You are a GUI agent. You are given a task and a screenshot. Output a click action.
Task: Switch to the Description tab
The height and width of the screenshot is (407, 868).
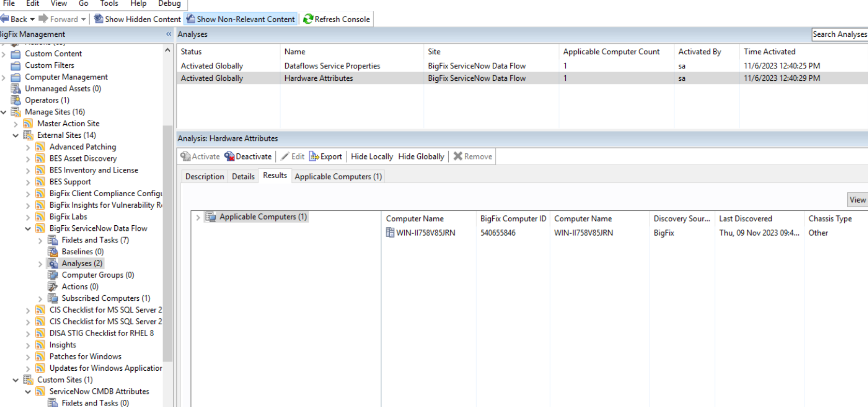(204, 177)
